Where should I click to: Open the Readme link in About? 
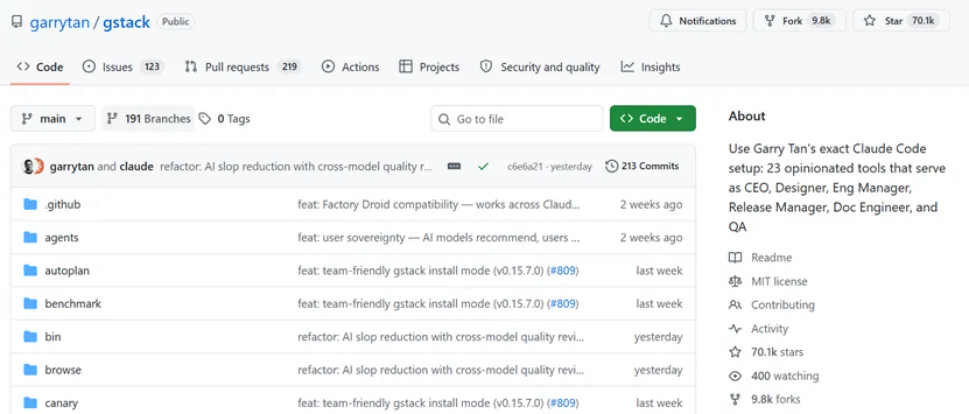coord(771,258)
